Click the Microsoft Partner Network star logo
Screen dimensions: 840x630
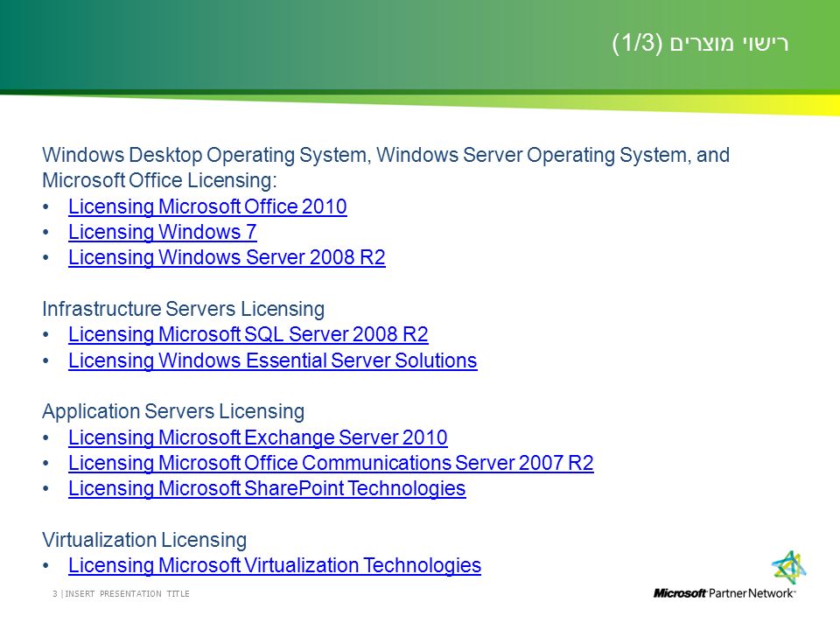[x=788, y=567]
